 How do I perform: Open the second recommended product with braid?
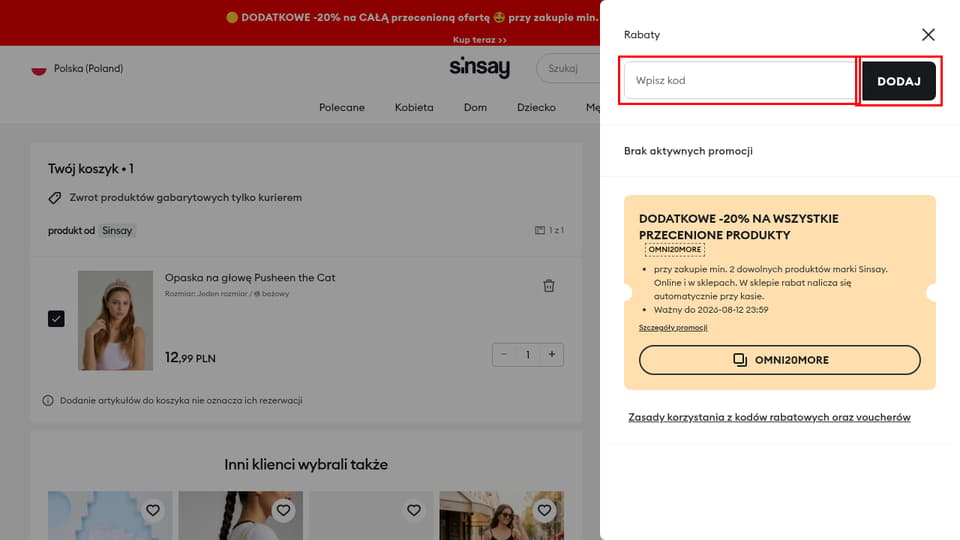[x=241, y=516]
